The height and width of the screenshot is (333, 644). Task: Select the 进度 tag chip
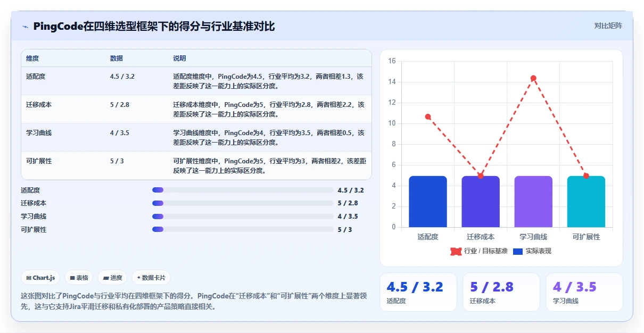pyautogui.click(x=112, y=278)
